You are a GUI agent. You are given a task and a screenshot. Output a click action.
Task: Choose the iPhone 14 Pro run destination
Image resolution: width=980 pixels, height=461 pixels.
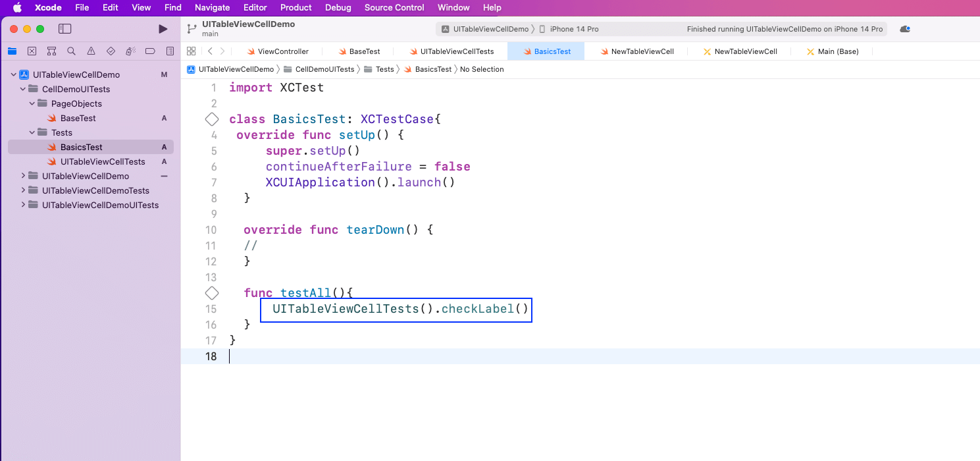pyautogui.click(x=573, y=29)
